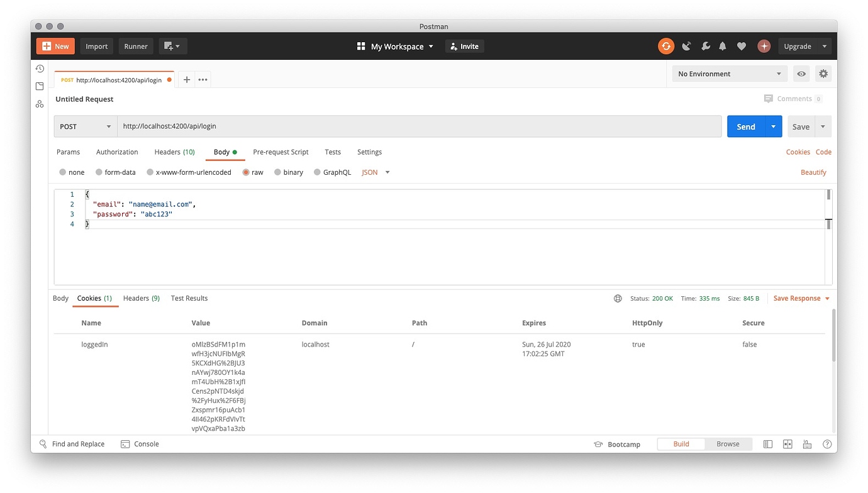Open the Test Results tab

pyautogui.click(x=189, y=299)
